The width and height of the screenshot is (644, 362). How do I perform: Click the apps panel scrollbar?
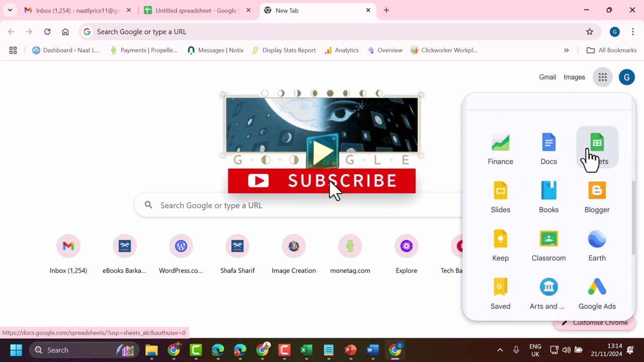click(633, 217)
